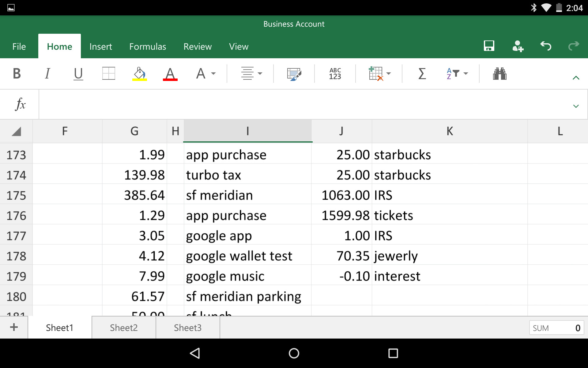Click the AutoSum sigma icon
Viewport: 588px width, 368px height.
coord(422,74)
